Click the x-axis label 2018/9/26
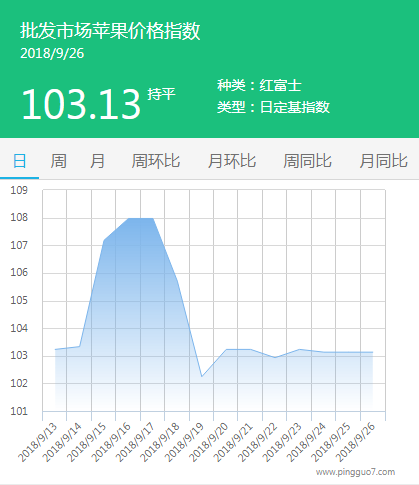 (x=356, y=442)
